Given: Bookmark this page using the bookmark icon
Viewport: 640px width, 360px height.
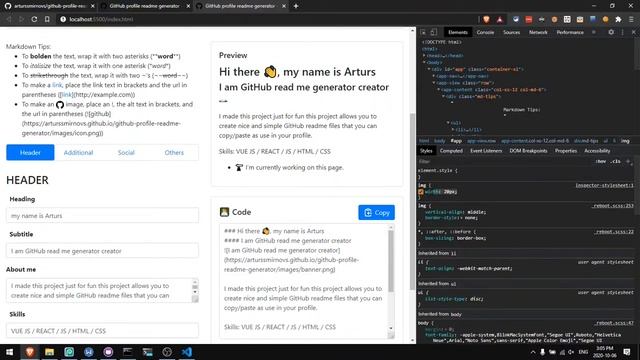Looking at the screenshot, I should [x=47, y=19].
